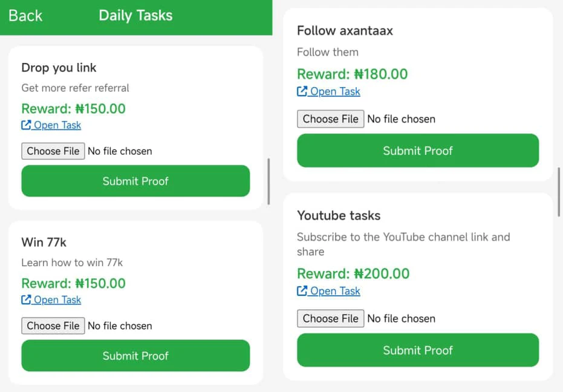Submit Proof for Drop you link task
The width and height of the screenshot is (563, 392).
pyautogui.click(x=135, y=181)
